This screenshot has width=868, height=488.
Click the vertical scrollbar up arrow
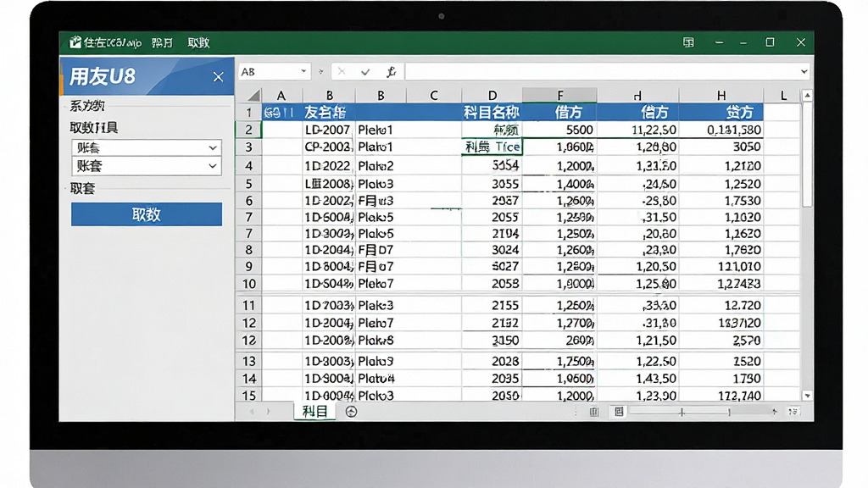808,96
